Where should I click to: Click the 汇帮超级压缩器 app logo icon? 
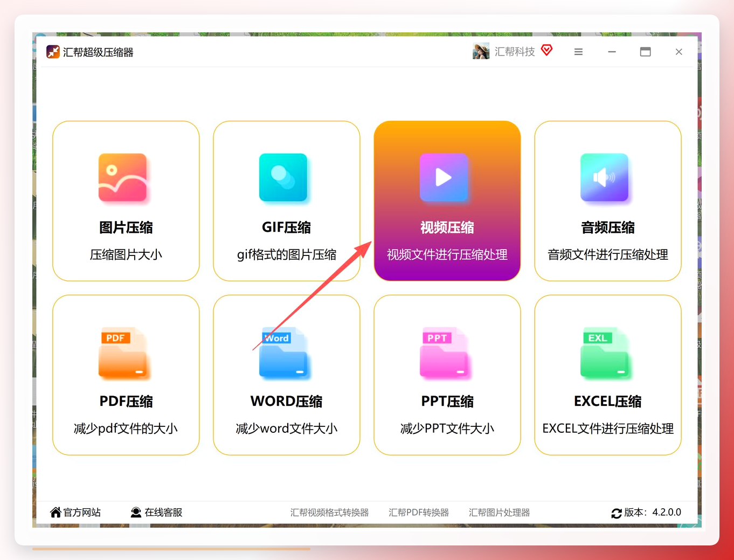coord(53,52)
